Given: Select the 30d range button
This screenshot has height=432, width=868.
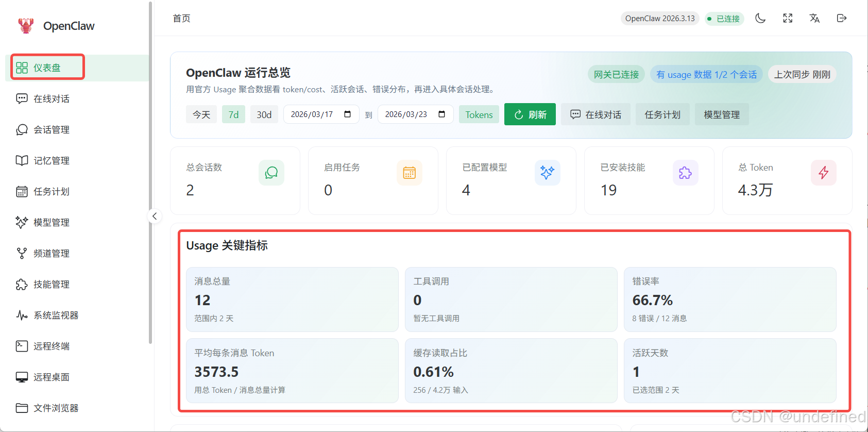Looking at the screenshot, I should 264,114.
